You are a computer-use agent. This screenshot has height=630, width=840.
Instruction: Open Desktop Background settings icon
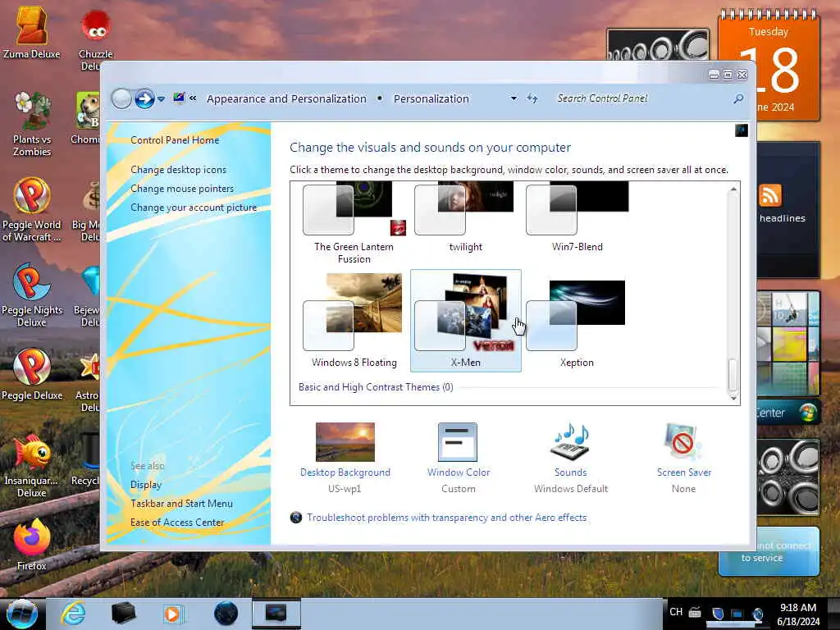tap(345, 442)
